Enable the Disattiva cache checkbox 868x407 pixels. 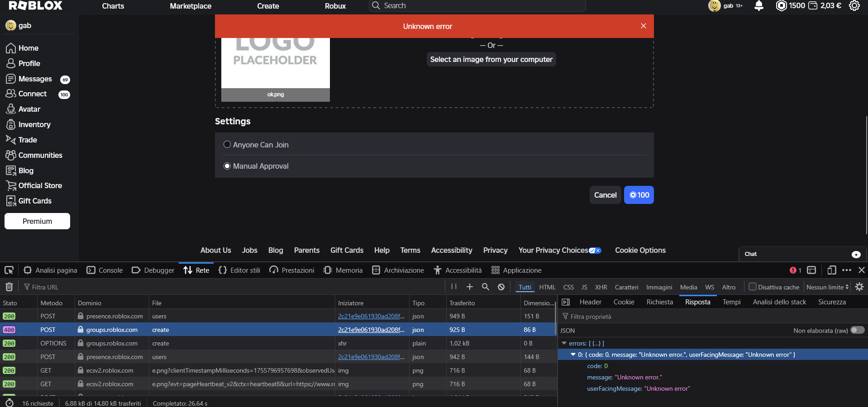tap(752, 287)
